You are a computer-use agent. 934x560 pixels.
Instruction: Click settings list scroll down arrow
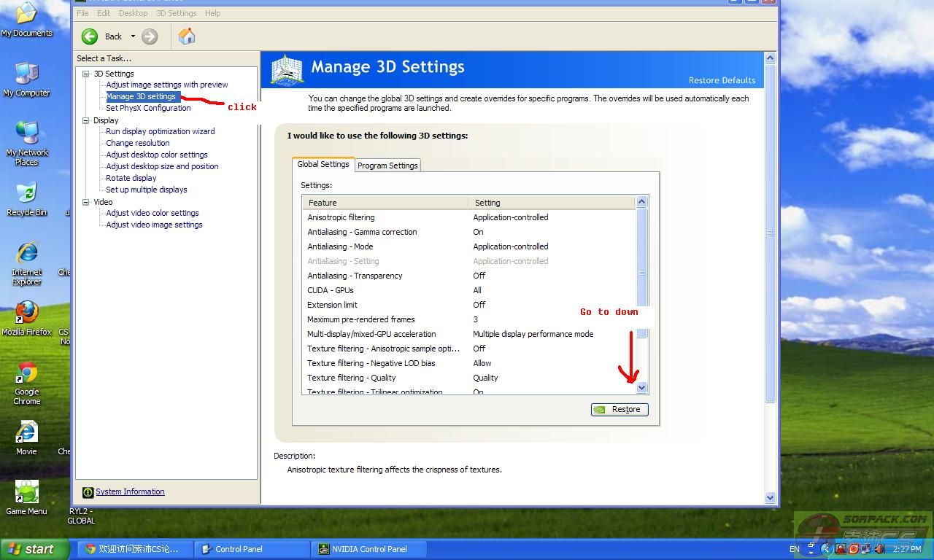tap(642, 388)
